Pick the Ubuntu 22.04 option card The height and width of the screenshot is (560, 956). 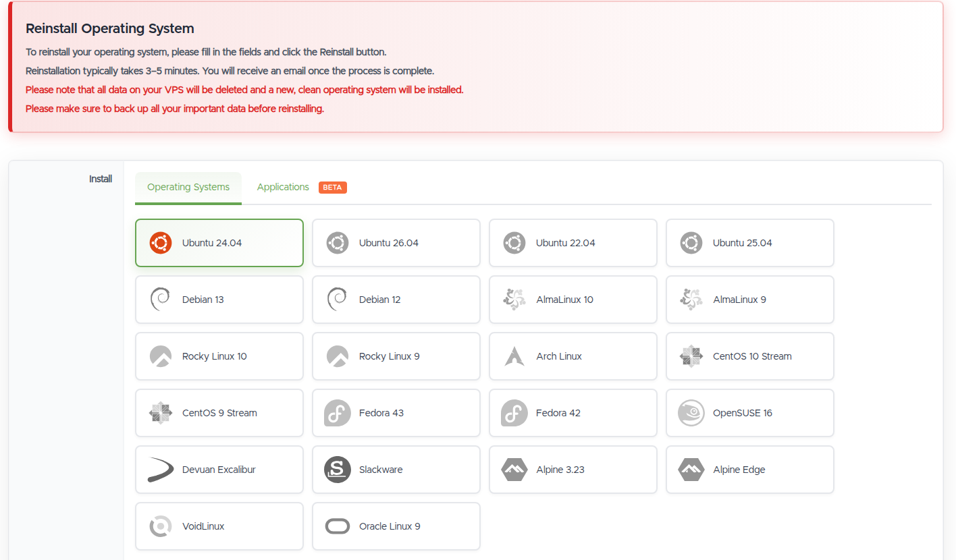(573, 243)
